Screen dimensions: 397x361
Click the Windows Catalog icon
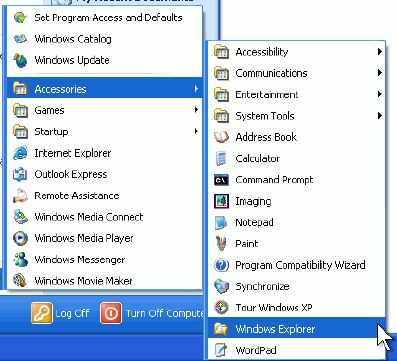20,39
